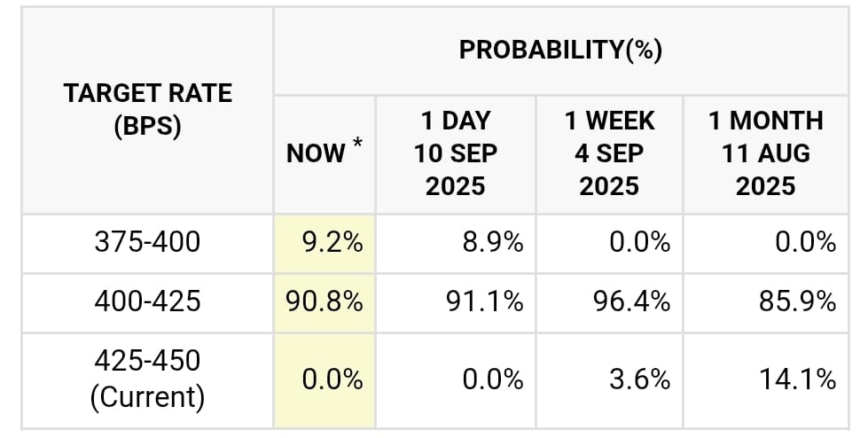Click the 85.9% probability cell
Viewport: 868px width, 438px height.
click(x=766, y=303)
